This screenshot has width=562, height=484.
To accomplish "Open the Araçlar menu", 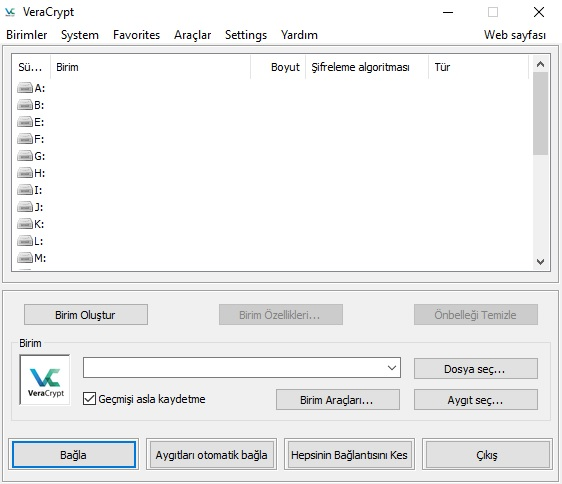I will 192,35.
